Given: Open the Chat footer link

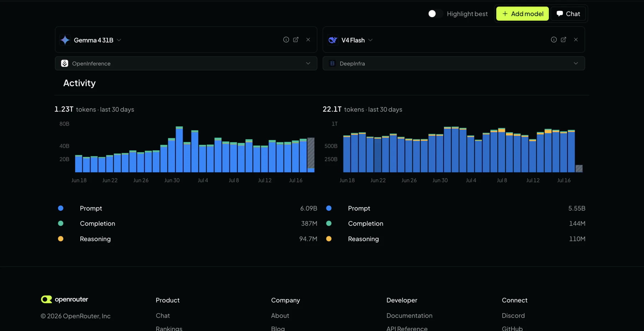Looking at the screenshot, I should (163, 316).
